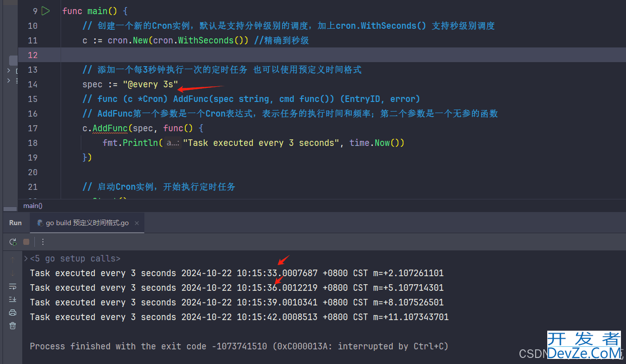
Task: Click the main() breadcrumb below the editor
Action: coord(33,205)
